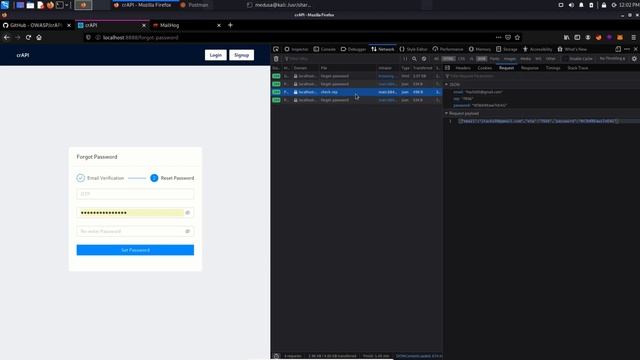This screenshot has height=360, width=640.
Task: Click the browser back arrow
Action: (x=7, y=38)
